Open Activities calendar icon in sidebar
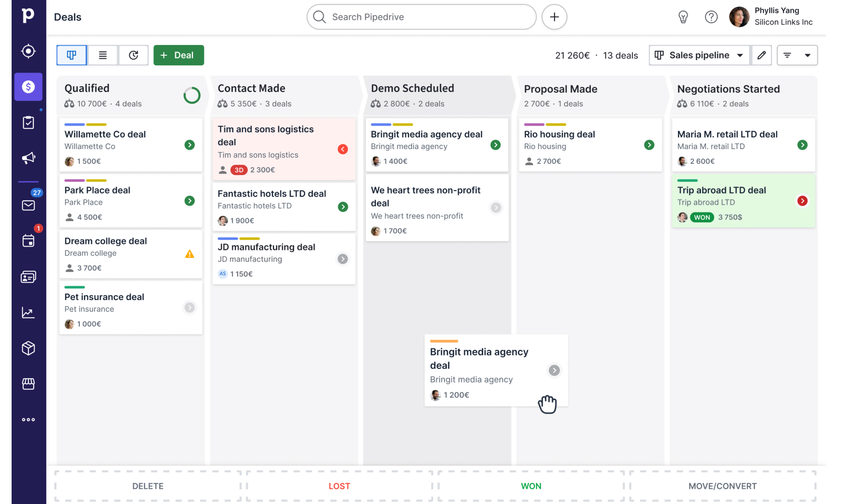The width and height of the screenshot is (842, 504). coord(28,241)
